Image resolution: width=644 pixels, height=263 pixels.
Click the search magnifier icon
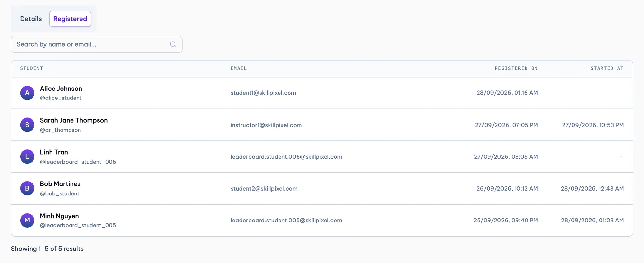click(x=173, y=44)
